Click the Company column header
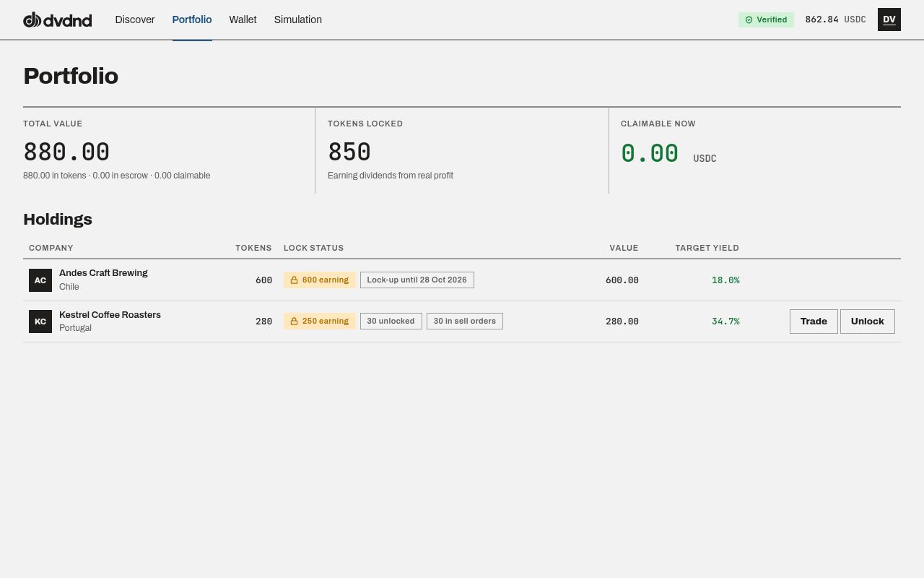This screenshot has width=924, height=578. [51, 248]
